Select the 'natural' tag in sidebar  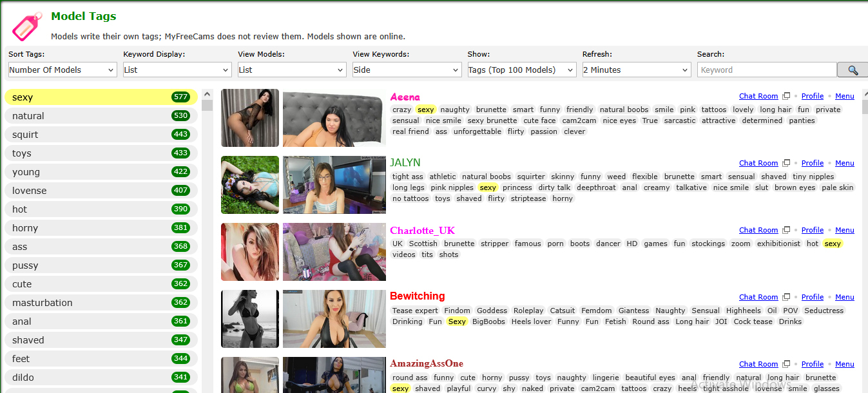coord(101,116)
